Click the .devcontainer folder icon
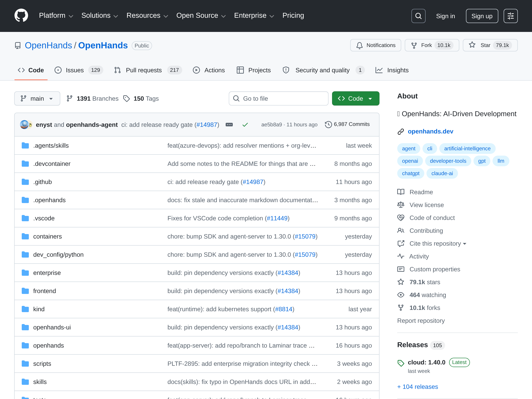The height and width of the screenshot is (399, 532). tap(25, 164)
